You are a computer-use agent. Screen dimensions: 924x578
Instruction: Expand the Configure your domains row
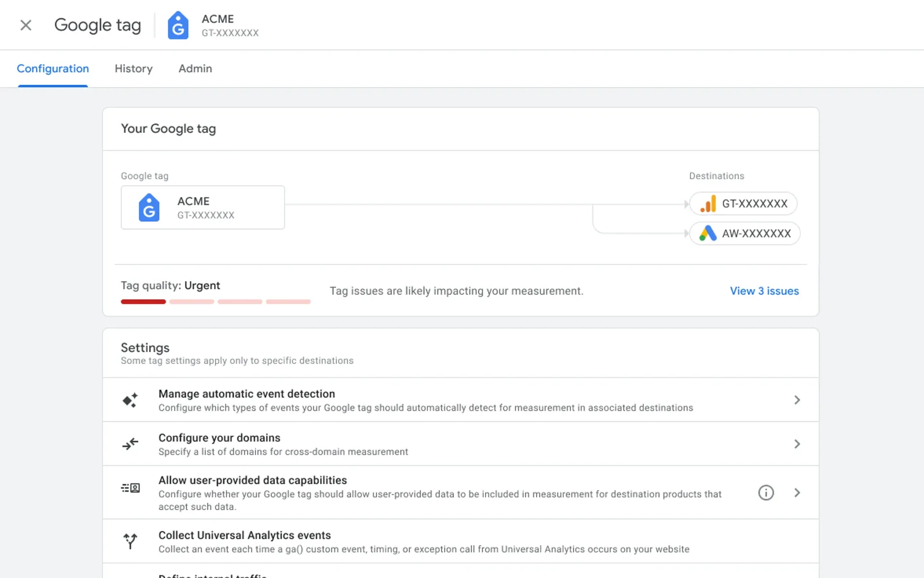[x=797, y=444]
